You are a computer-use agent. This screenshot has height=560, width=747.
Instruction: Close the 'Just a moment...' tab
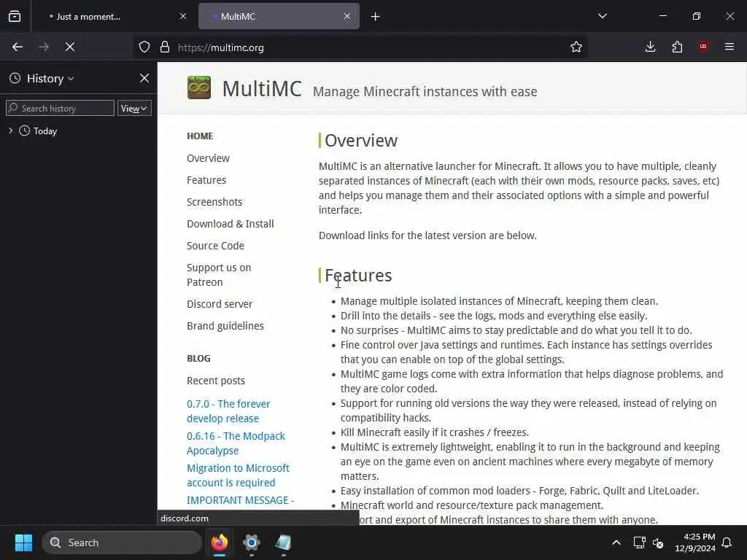tap(183, 16)
